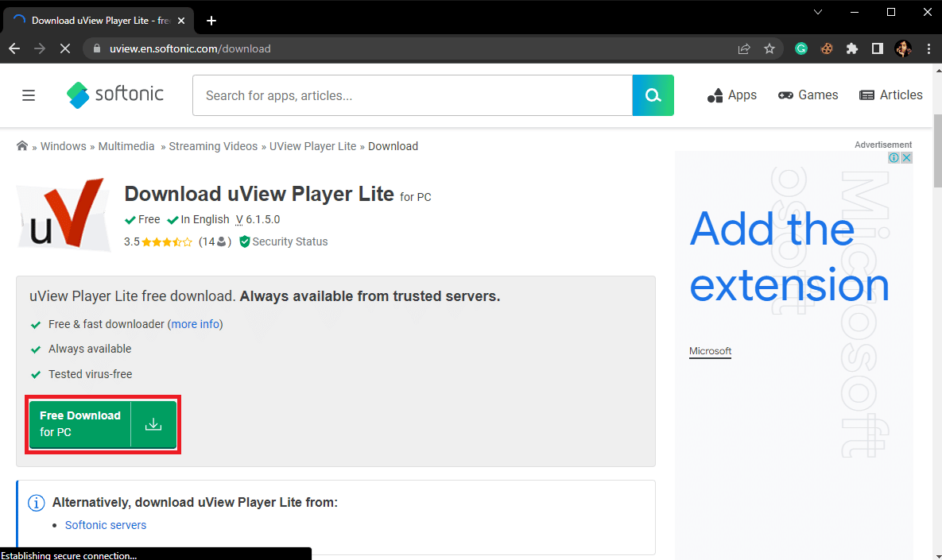Click the Download uView Player Lite heading
Viewport: 942px width, 560px height.
point(259,194)
